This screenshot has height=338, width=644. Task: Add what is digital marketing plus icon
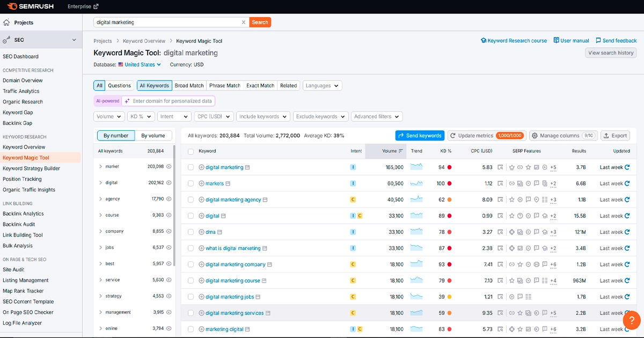tap(202, 248)
